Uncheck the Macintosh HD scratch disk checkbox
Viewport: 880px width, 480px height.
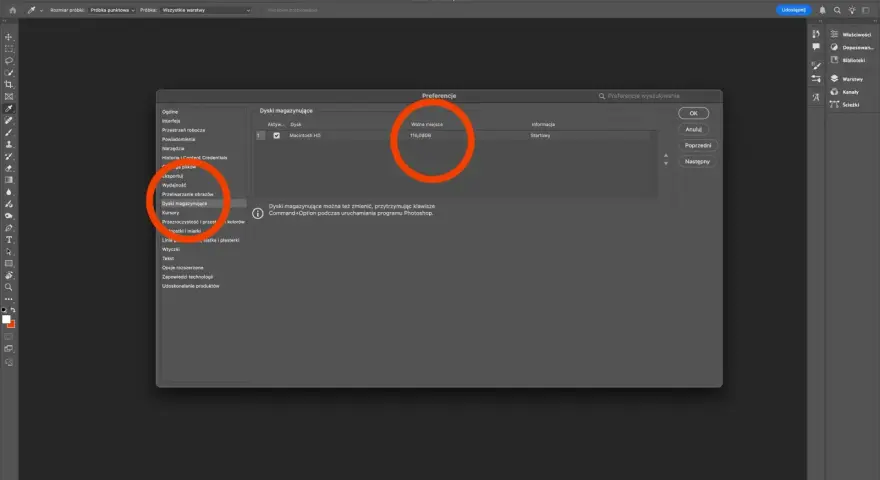pyautogui.click(x=276, y=135)
